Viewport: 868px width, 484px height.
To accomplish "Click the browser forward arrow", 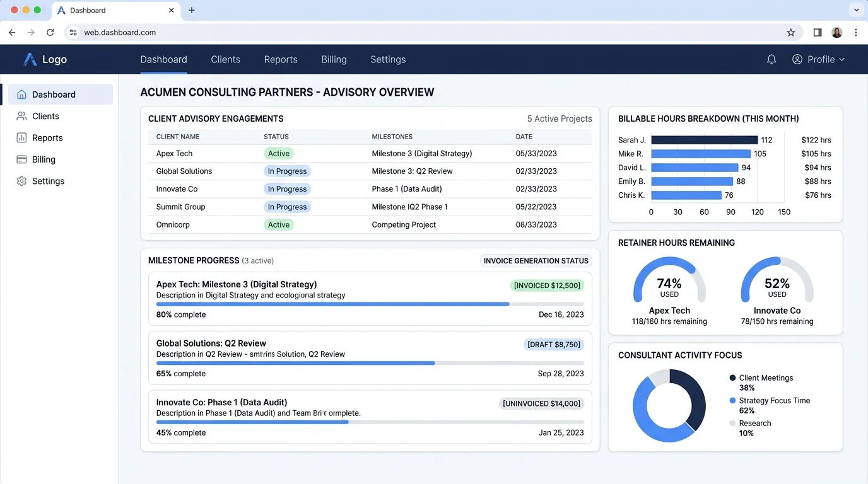I will tap(31, 32).
